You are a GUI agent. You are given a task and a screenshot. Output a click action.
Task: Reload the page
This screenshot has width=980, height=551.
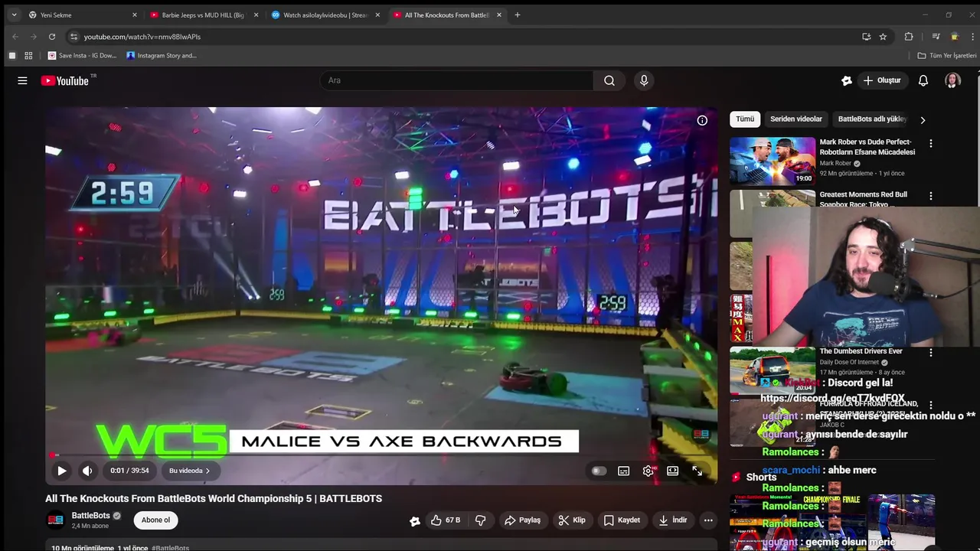coord(52,37)
